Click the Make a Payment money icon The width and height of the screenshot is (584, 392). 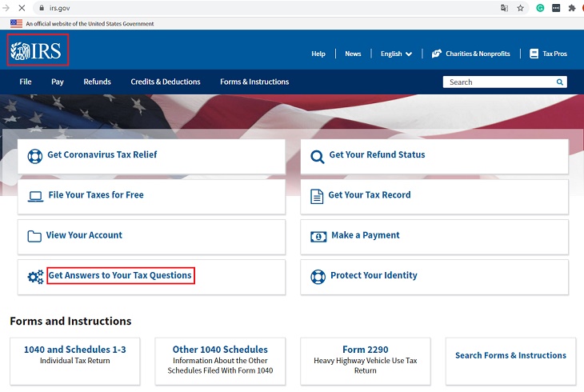tap(318, 237)
